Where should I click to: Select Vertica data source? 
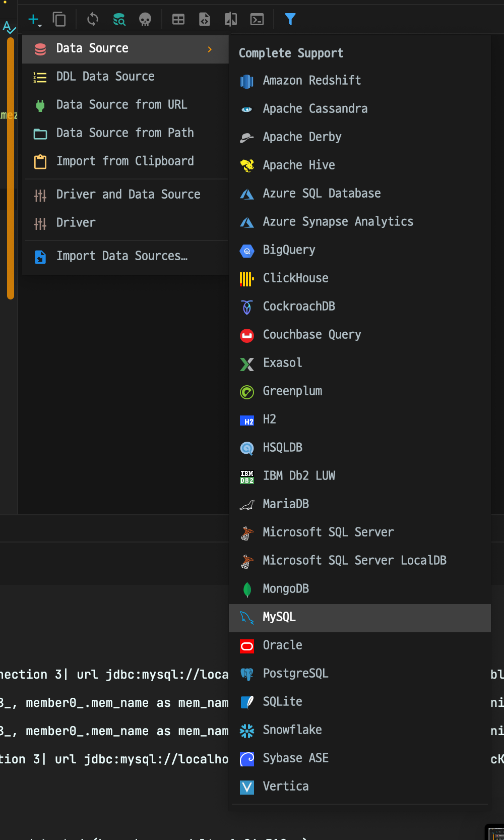pos(360,787)
